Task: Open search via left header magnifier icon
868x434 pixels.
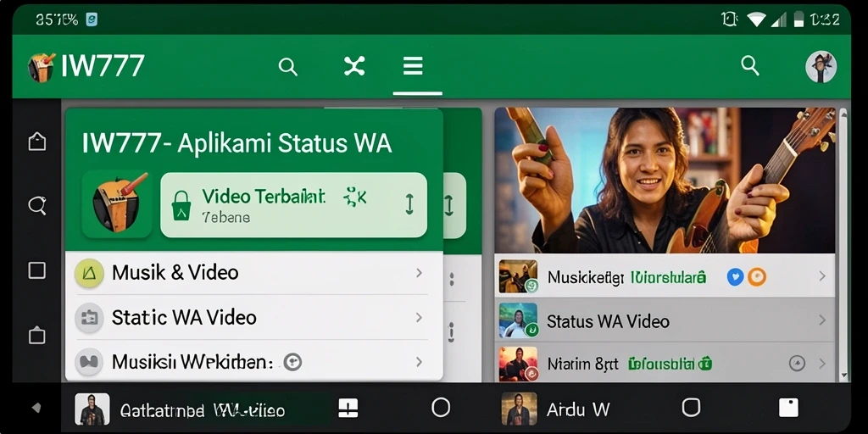Action: point(288,67)
